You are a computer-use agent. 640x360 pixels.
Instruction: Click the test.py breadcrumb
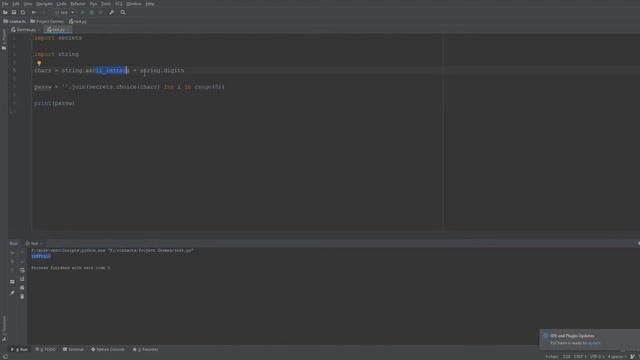tap(78, 21)
